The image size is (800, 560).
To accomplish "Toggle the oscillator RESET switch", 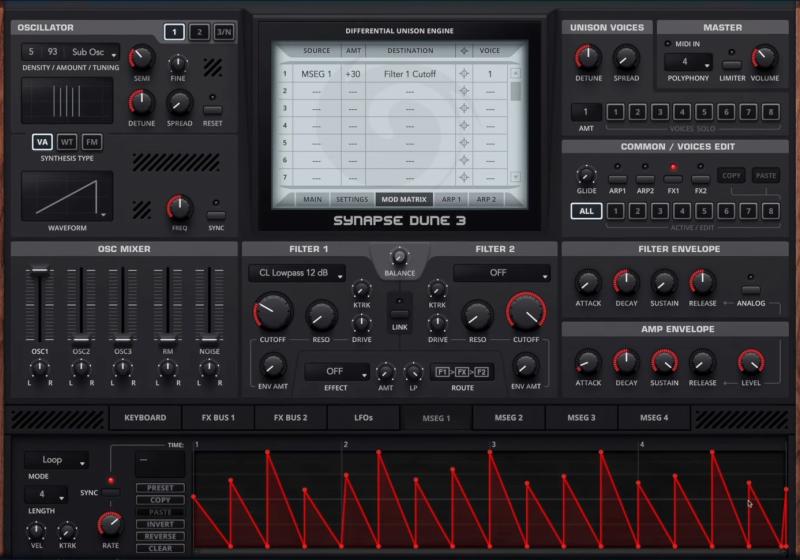I will [212, 110].
